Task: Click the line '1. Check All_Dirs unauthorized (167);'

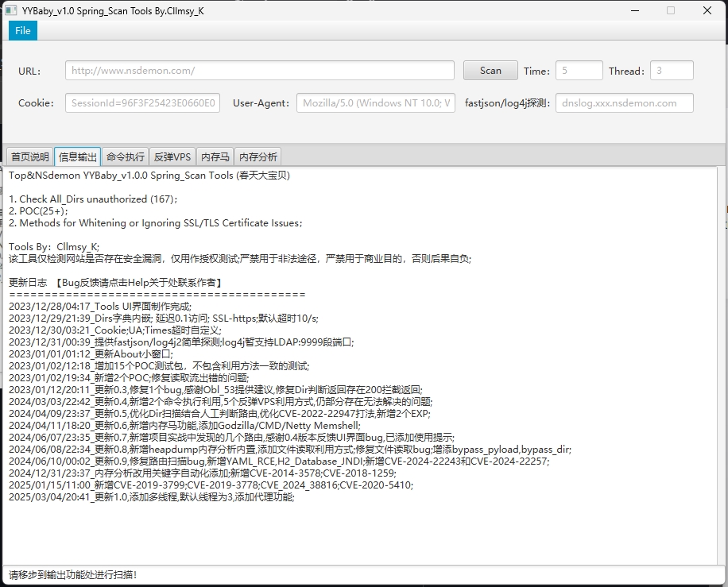Action: pyautogui.click(x=93, y=199)
